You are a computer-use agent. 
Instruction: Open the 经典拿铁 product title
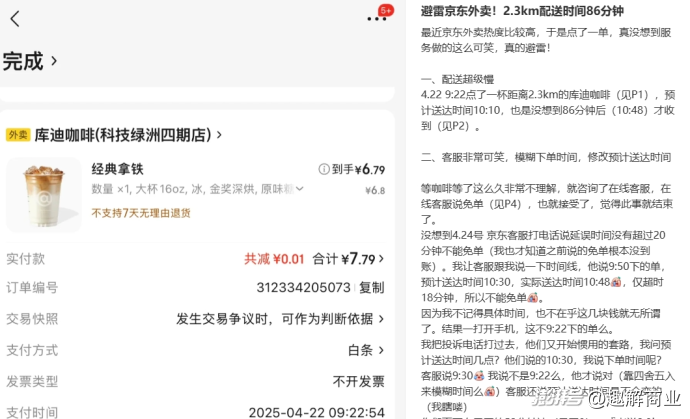point(117,169)
